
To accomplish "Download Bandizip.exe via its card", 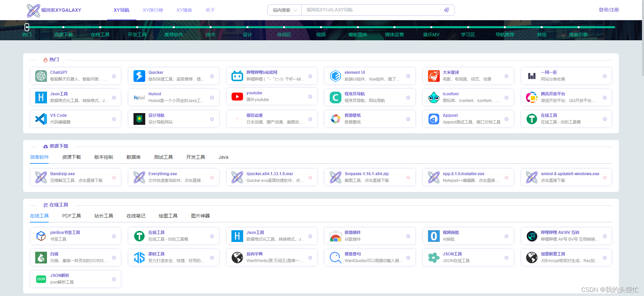I will click(x=75, y=177).
